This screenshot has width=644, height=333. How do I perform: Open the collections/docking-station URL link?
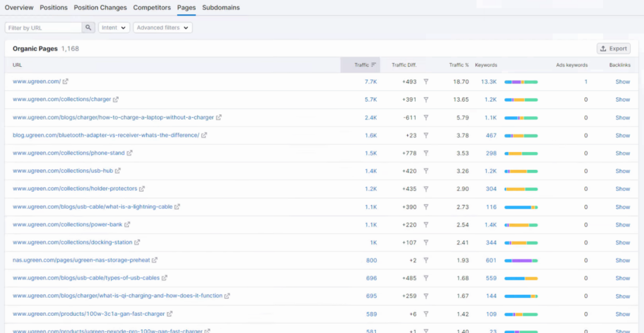pos(73,242)
